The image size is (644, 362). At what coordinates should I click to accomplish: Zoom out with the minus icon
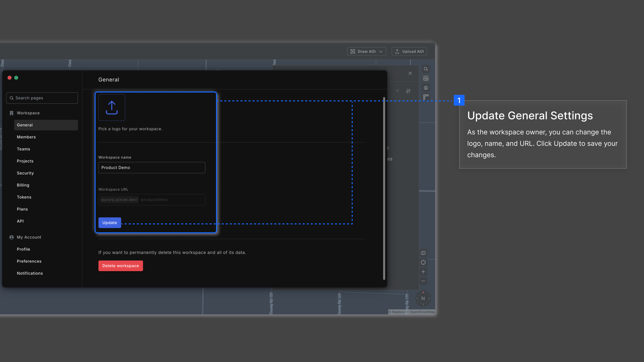click(x=423, y=281)
